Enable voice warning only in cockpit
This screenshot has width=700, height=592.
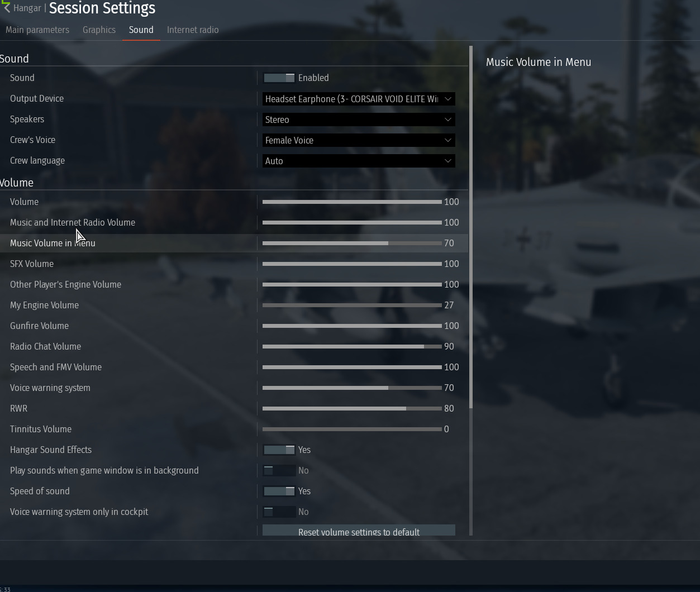[279, 512]
